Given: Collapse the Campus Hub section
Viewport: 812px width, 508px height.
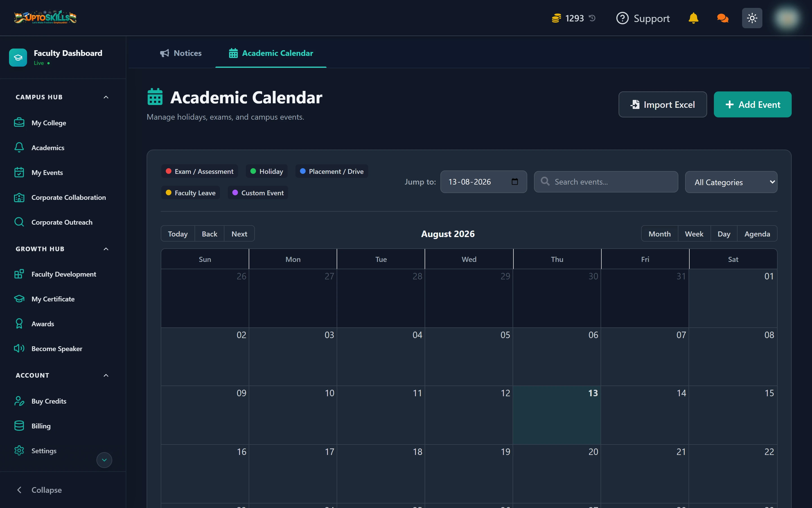Looking at the screenshot, I should pyautogui.click(x=106, y=97).
